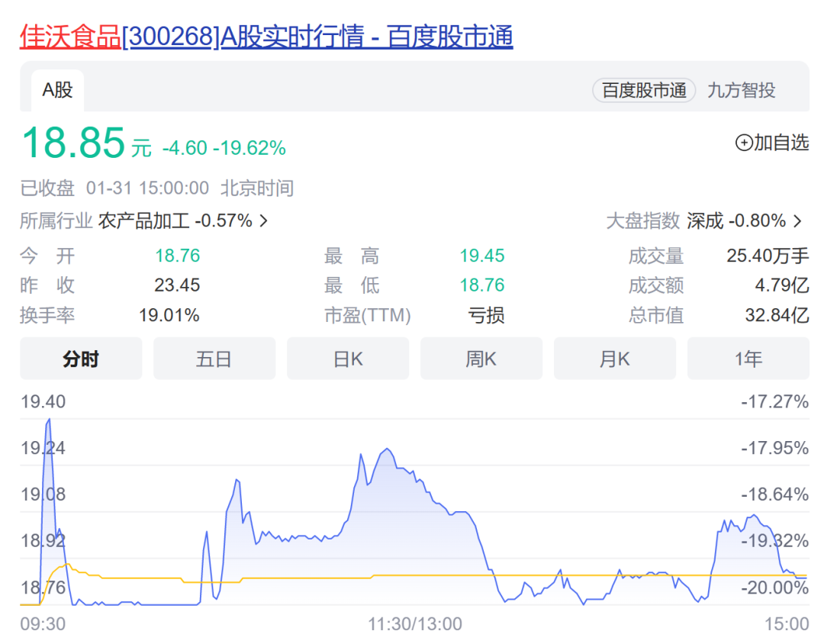824x644 pixels.
Task: Click the 15:00 time axis label
Action: point(787,624)
